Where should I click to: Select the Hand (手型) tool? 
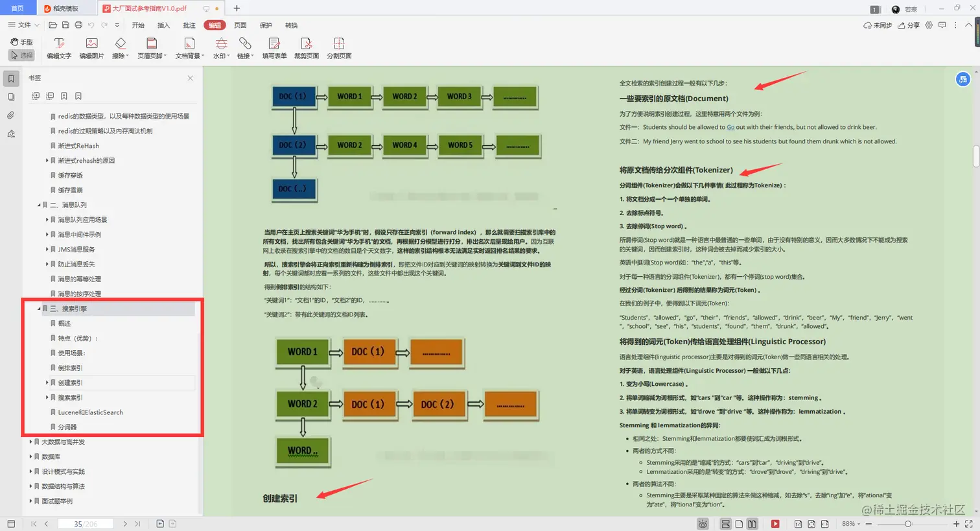pyautogui.click(x=22, y=42)
